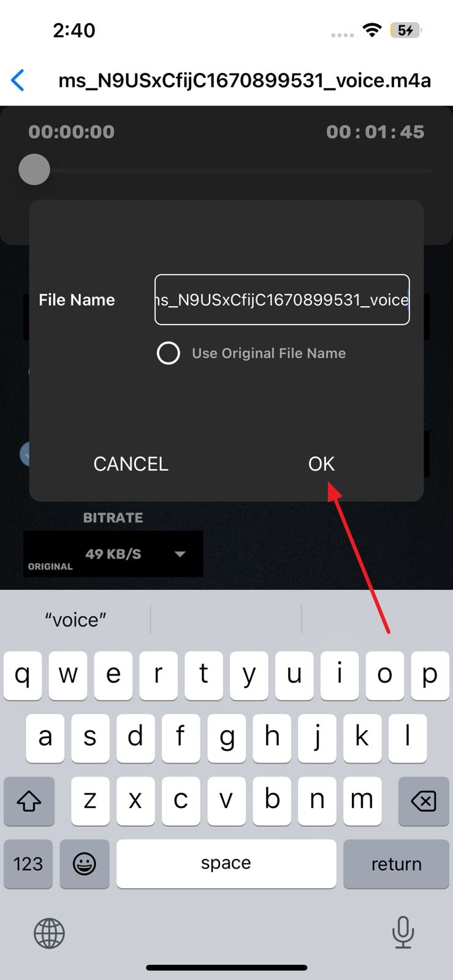Tap the Wi-Fi status icon

pyautogui.click(x=371, y=30)
